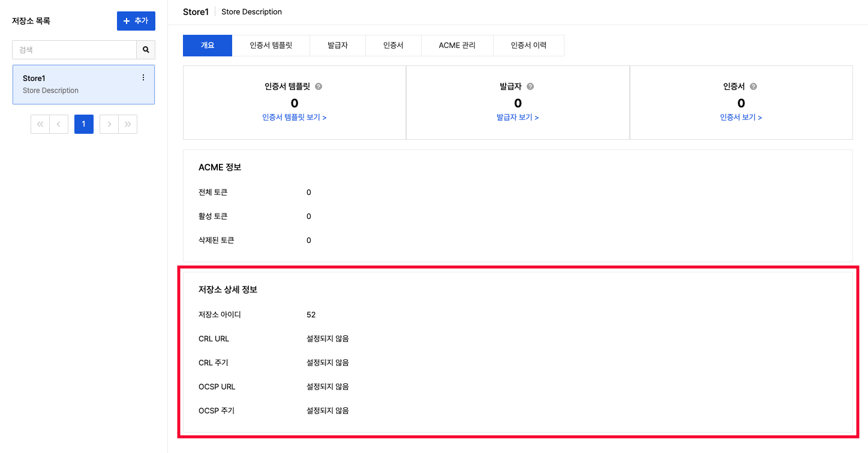Click the search magnifier icon
868x453 pixels.
146,50
